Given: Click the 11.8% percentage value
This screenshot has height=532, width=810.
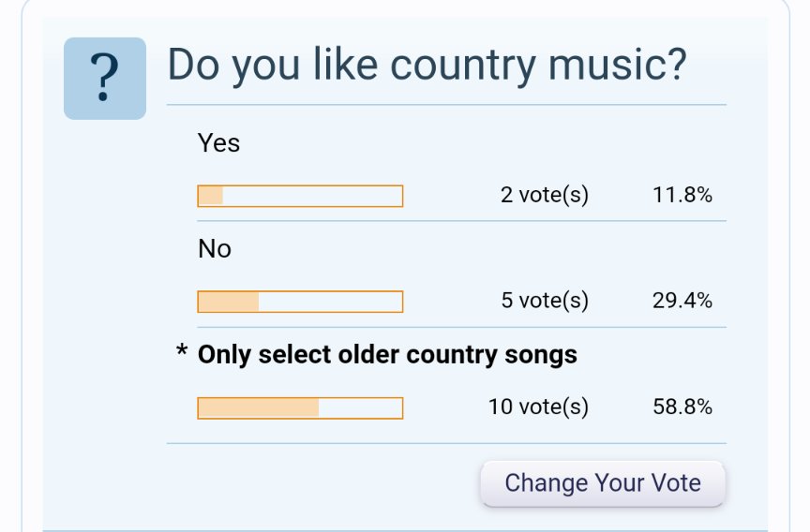Looking at the screenshot, I should [x=682, y=195].
